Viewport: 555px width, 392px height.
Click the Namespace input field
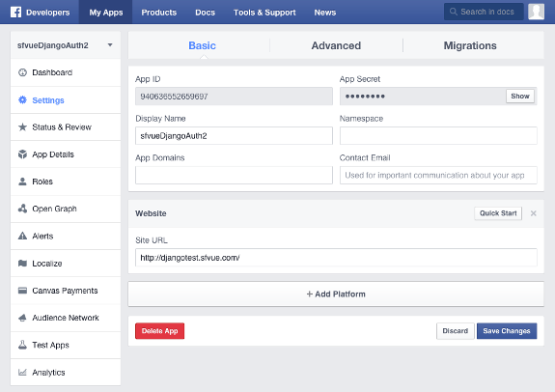point(438,135)
